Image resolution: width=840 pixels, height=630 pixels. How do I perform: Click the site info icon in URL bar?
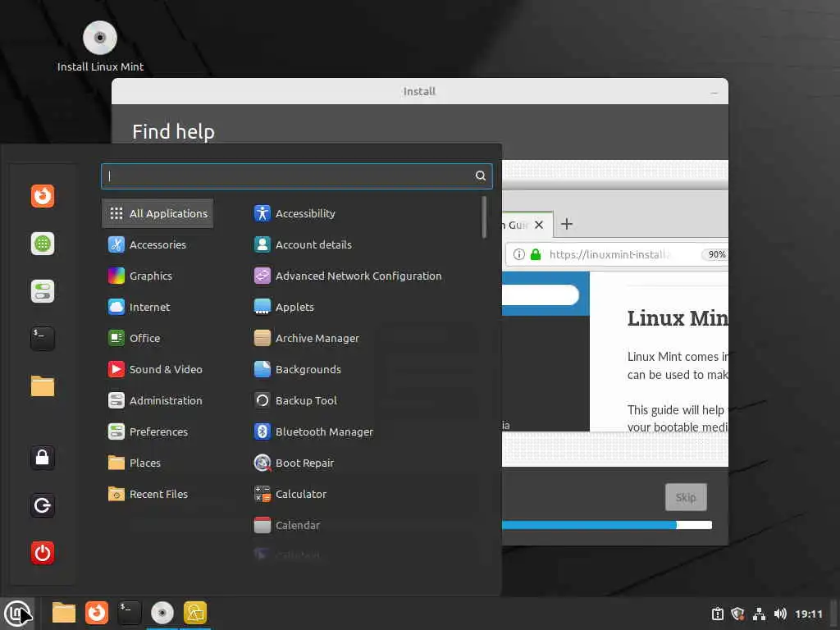point(518,254)
